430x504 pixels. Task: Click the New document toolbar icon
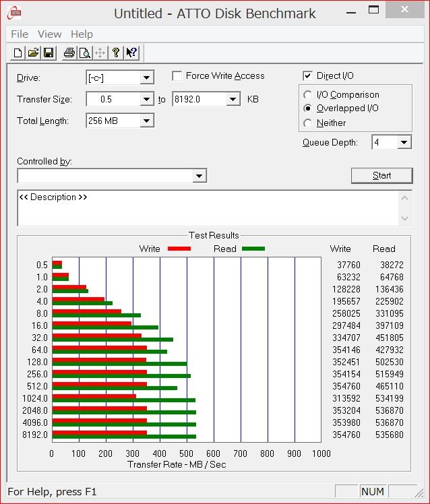pos(18,53)
